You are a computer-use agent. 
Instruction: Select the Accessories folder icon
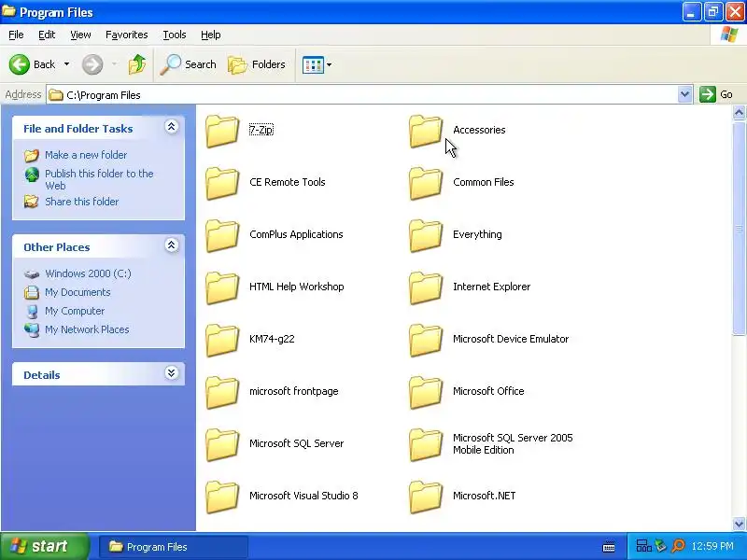pos(426,131)
